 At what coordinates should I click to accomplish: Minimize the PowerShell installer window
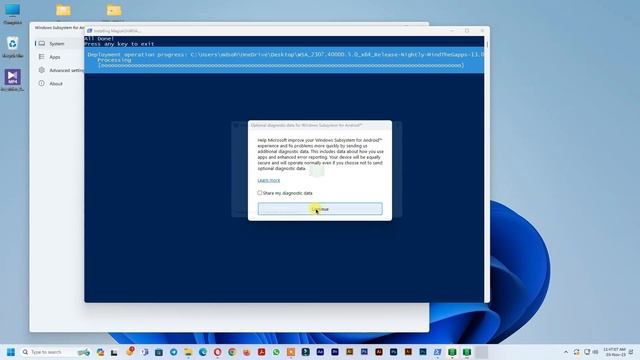pos(452,31)
